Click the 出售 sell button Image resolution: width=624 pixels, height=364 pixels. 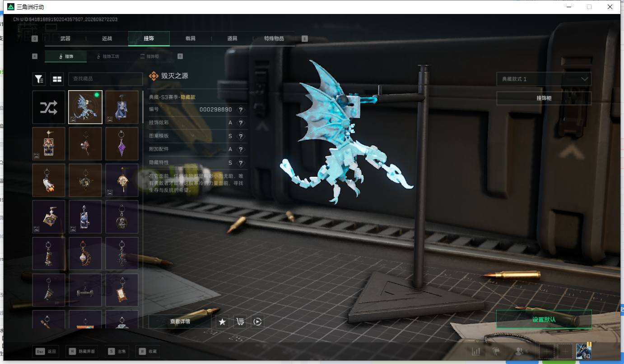pos(116,351)
